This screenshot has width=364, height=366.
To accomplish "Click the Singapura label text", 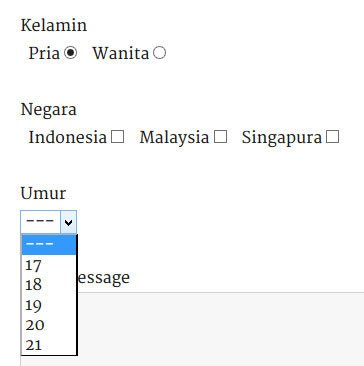I will (x=282, y=138).
